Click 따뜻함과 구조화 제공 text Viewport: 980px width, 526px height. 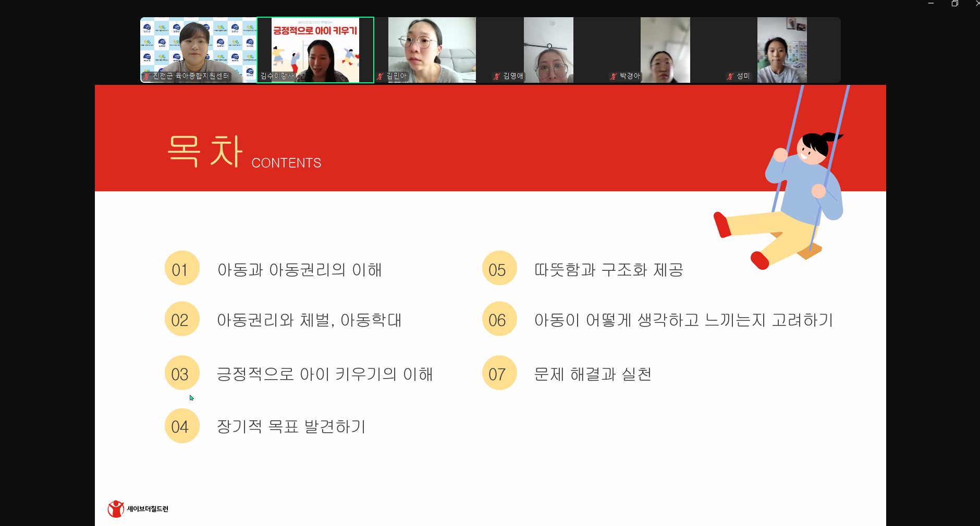pos(609,270)
